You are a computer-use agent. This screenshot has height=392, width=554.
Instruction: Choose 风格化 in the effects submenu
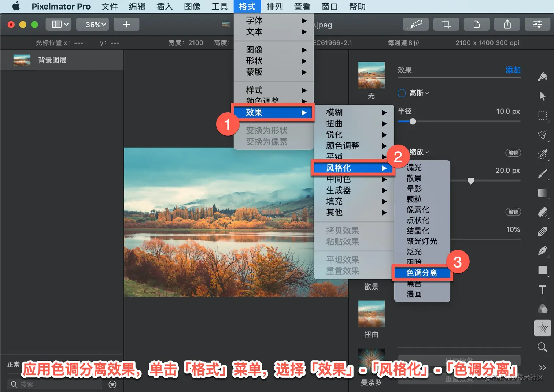(354, 168)
